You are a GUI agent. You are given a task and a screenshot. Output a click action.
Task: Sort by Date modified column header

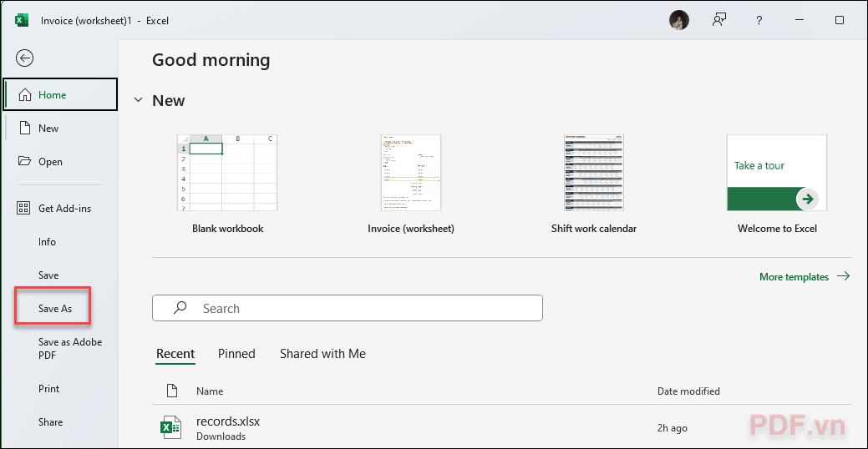tap(688, 391)
